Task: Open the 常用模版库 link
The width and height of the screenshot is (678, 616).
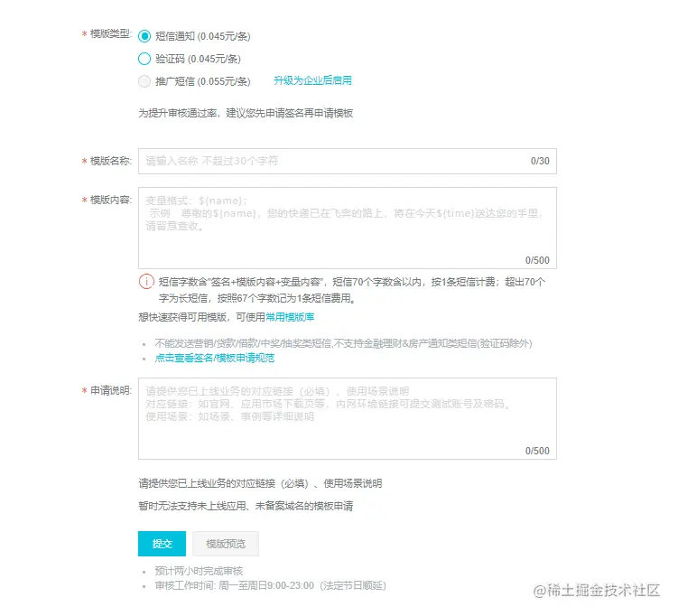Action: [x=290, y=317]
